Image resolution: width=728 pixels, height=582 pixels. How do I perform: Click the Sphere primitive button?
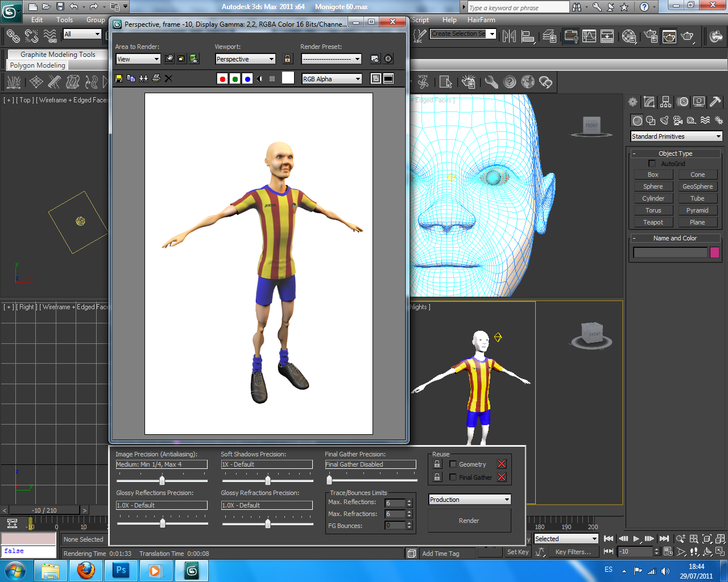click(653, 186)
